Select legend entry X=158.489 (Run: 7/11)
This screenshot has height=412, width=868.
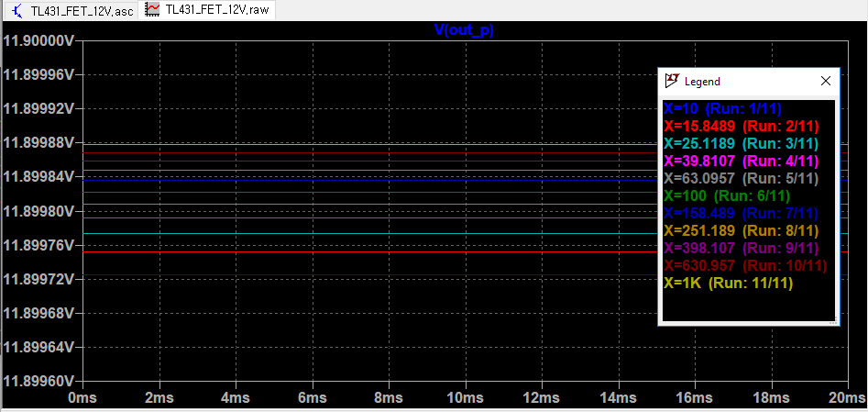741,214
